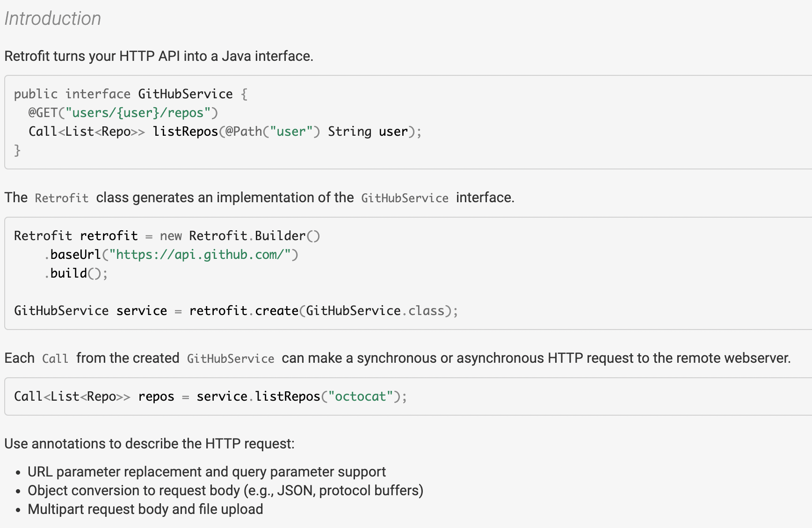Click the sentence 'Retrofit turns your HTTP API into a Java interface'
Viewport: 812px width, 528px height.
(159, 56)
